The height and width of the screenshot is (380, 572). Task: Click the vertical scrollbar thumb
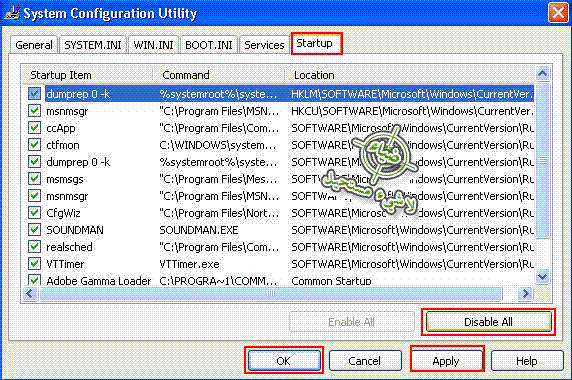pyautogui.click(x=542, y=160)
